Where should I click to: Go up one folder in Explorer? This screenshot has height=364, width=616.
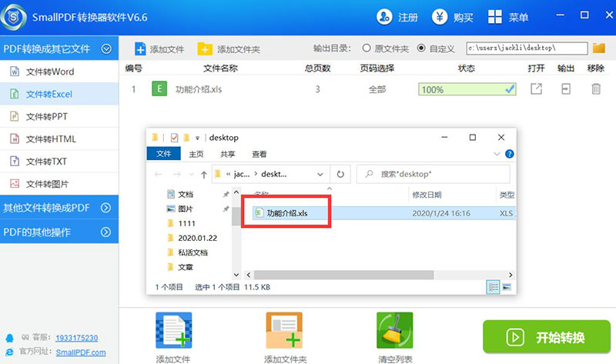[x=203, y=175]
